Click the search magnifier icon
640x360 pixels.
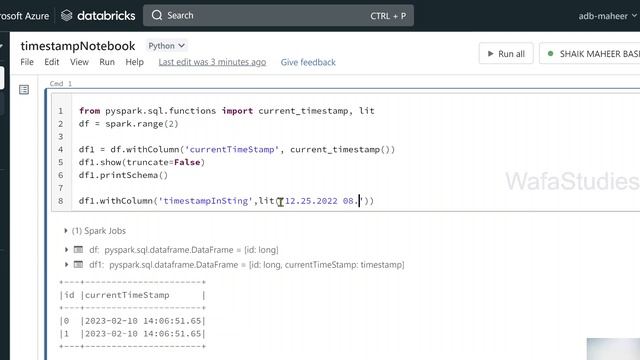157,16
